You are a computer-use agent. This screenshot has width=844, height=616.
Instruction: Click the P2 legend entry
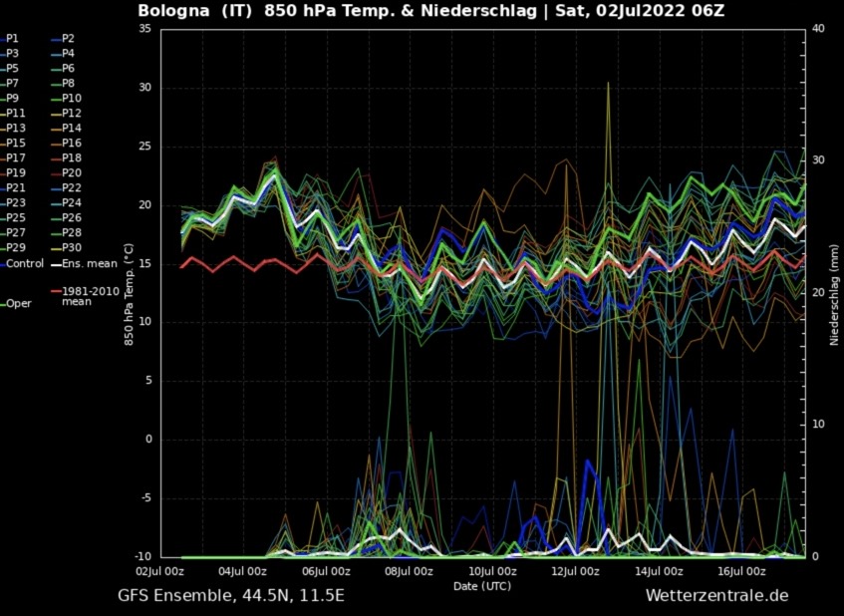[64, 39]
